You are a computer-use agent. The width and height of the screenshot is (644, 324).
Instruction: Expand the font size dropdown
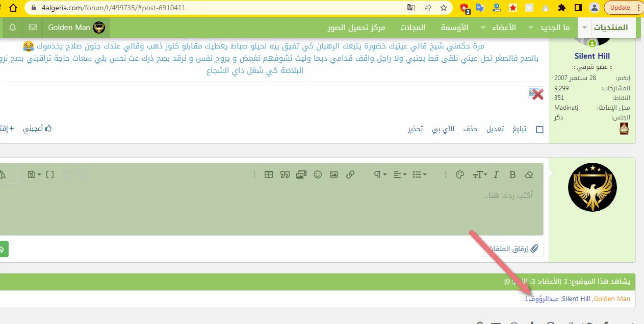pos(479,175)
